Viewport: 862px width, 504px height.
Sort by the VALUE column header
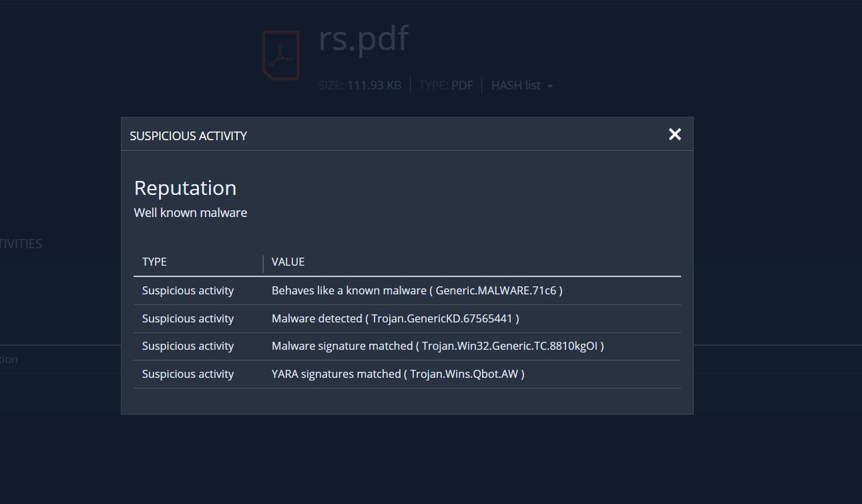point(288,262)
